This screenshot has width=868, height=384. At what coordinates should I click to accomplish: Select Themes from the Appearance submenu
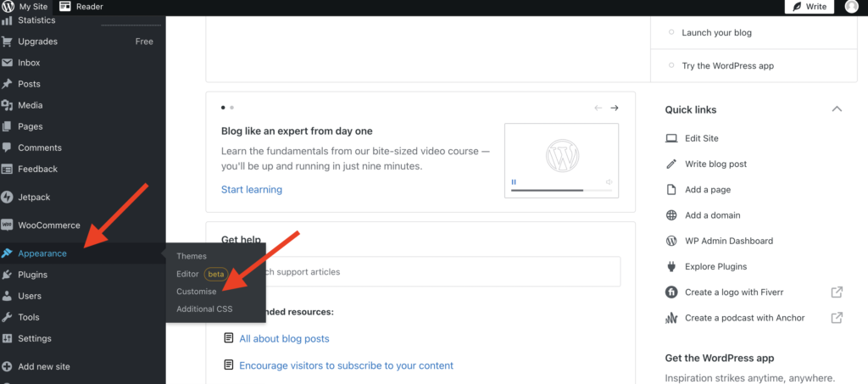[192, 256]
